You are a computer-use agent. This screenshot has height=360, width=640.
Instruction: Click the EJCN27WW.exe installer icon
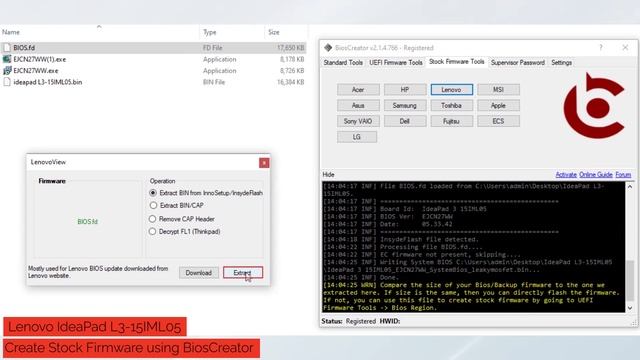7,71
